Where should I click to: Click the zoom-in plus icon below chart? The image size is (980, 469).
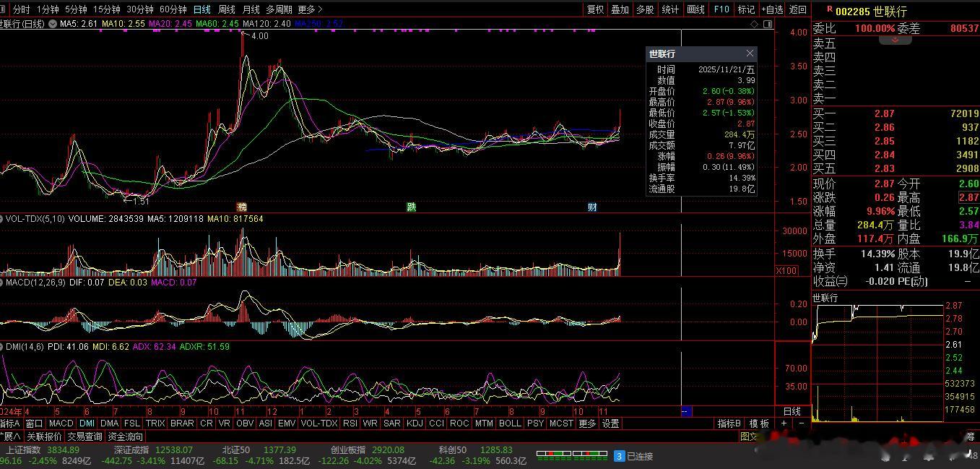pyautogui.click(x=784, y=423)
